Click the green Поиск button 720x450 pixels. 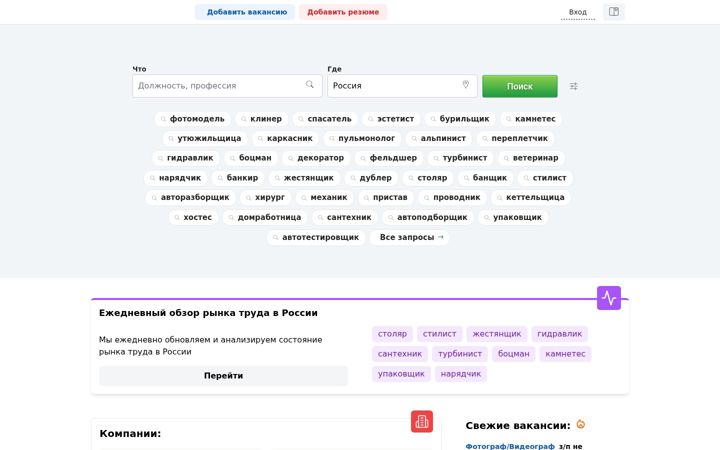click(520, 86)
